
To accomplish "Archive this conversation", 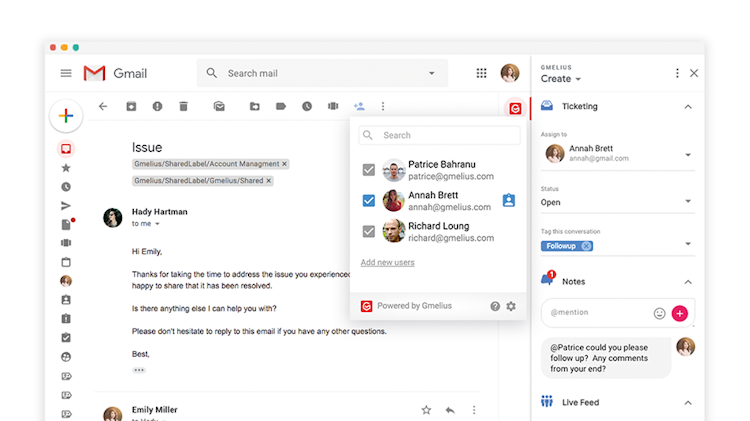I will (x=131, y=106).
